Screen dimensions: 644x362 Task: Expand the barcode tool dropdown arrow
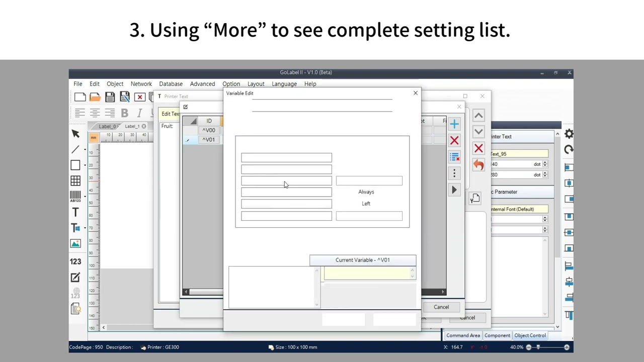pyautogui.click(x=85, y=197)
